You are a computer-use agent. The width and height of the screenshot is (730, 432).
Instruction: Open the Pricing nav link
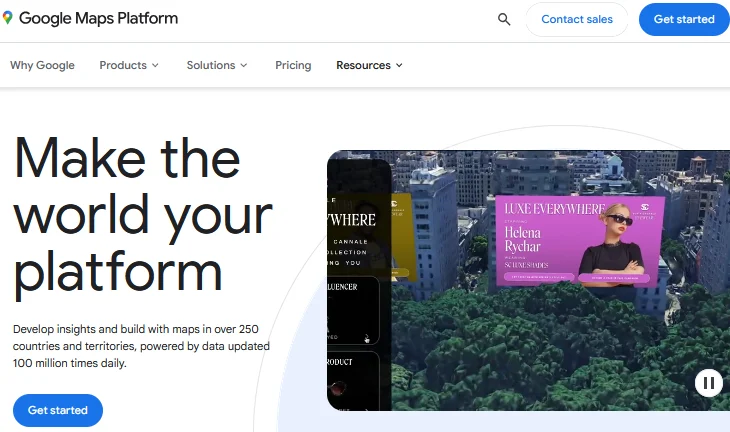[x=293, y=65]
